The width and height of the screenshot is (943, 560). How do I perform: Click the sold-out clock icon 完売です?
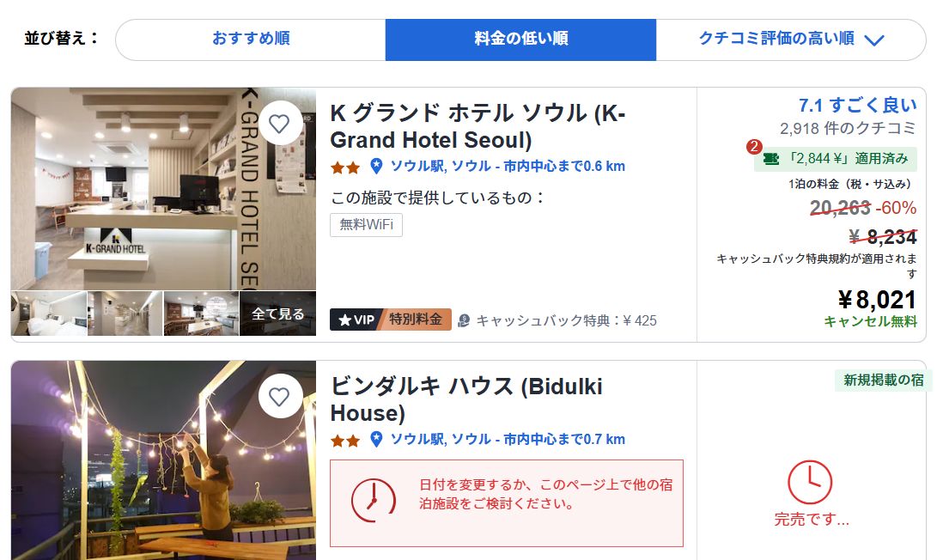pos(810,482)
